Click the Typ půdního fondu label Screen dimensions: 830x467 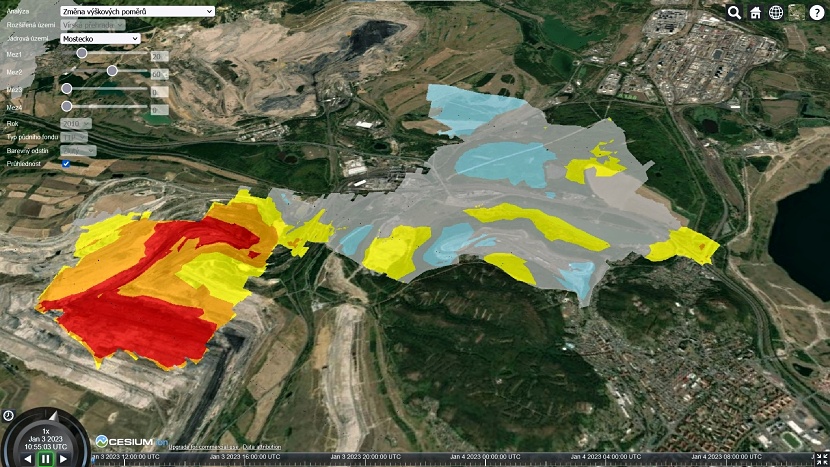click(x=32, y=137)
